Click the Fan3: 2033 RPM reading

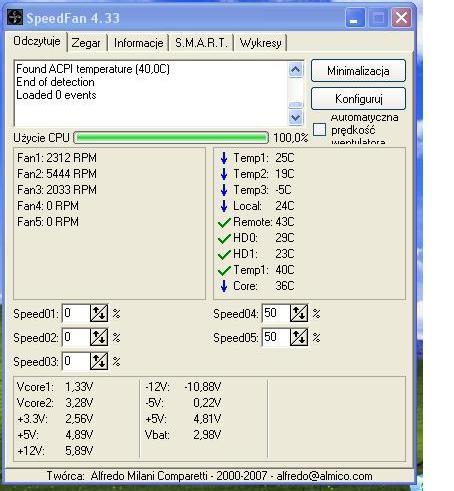tap(57, 190)
